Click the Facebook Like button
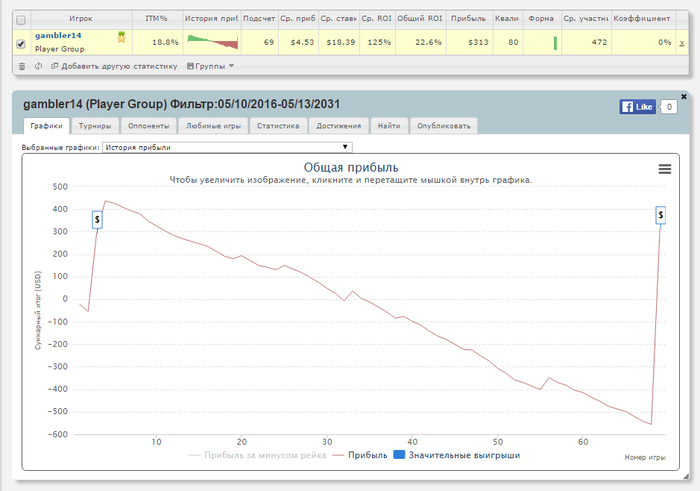This screenshot has height=491, width=700. point(637,107)
